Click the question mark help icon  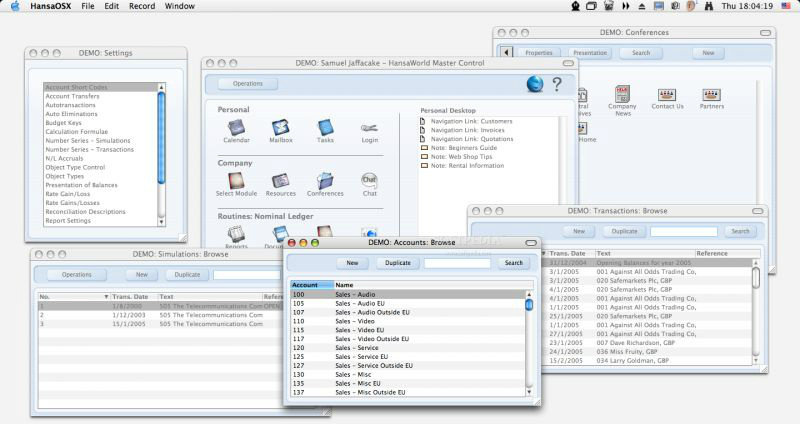[x=557, y=84]
